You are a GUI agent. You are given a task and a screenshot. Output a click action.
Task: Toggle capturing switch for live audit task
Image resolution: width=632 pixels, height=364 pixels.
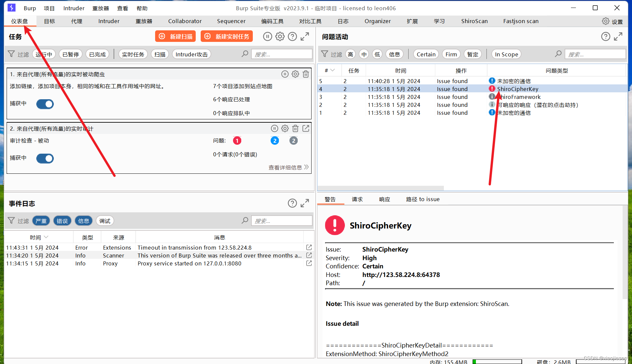(x=45, y=158)
